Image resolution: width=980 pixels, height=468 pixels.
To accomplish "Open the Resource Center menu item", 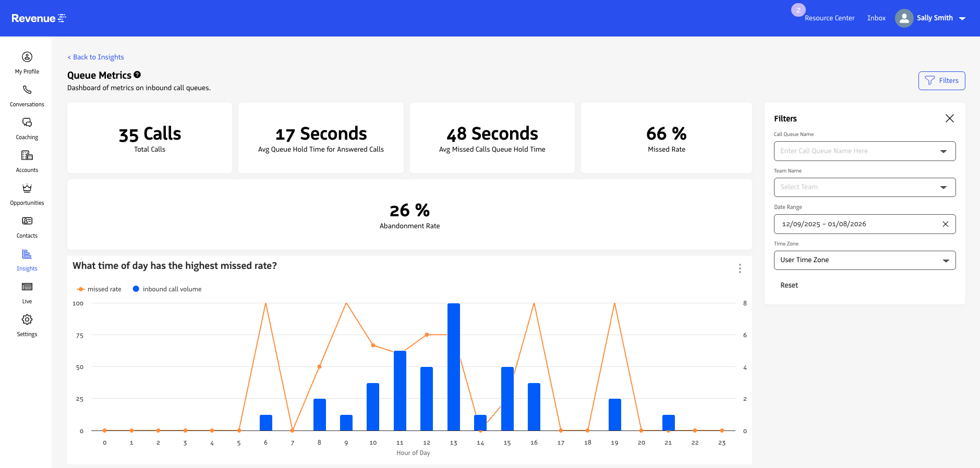I will 829,18.
